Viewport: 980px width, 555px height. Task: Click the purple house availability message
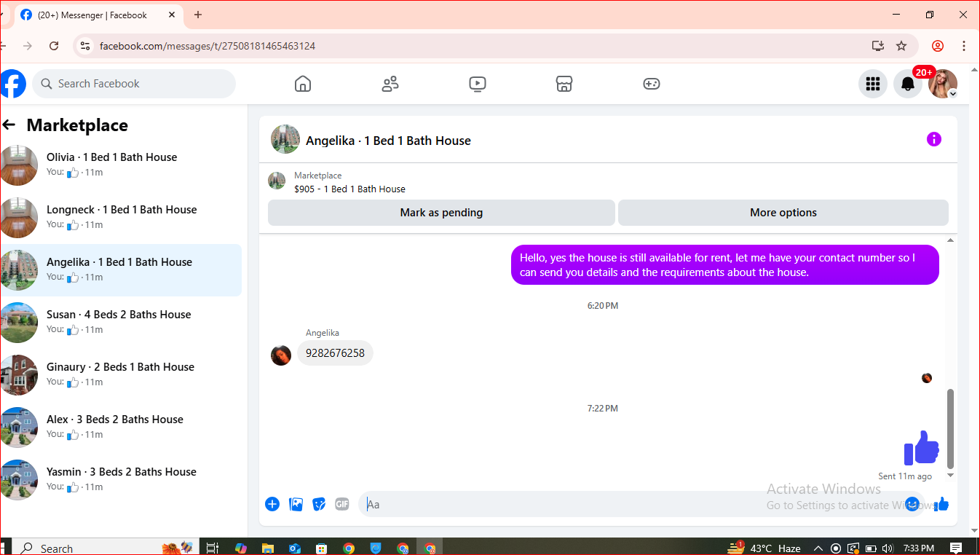pyautogui.click(x=725, y=265)
